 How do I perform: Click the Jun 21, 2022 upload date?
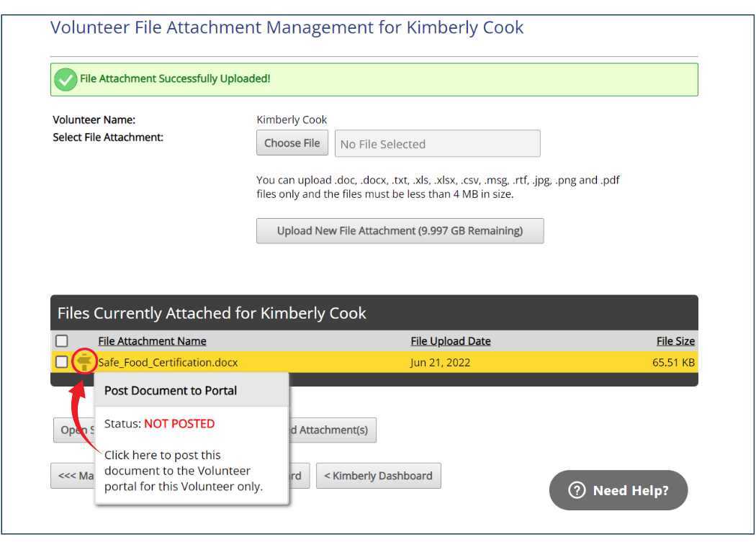click(440, 362)
